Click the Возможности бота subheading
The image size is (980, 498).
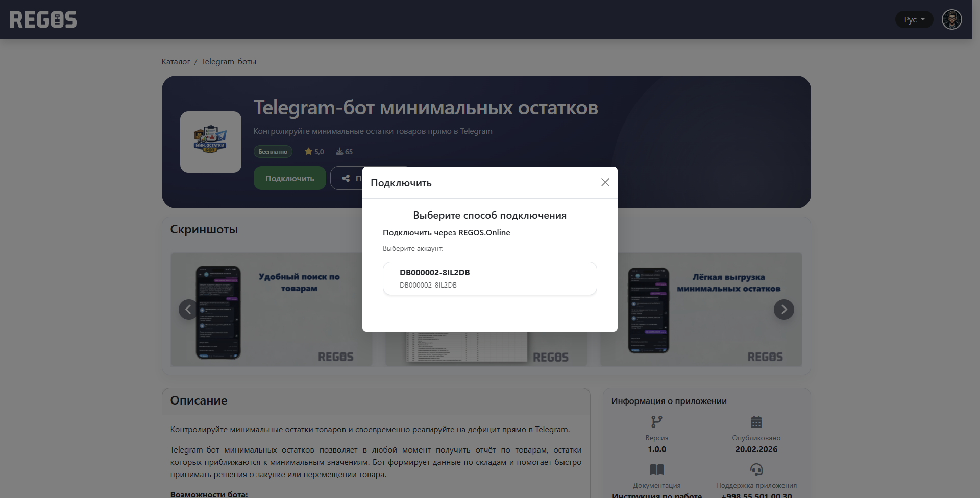(x=209, y=494)
